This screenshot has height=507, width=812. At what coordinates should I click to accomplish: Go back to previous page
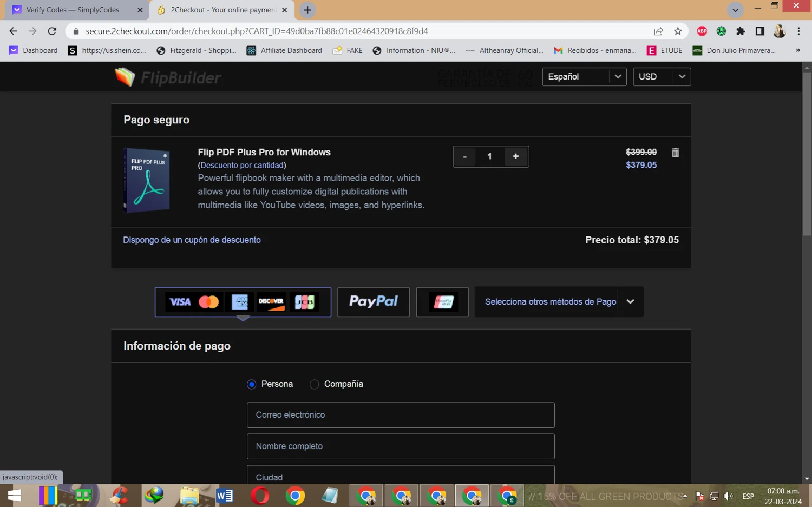[14, 31]
